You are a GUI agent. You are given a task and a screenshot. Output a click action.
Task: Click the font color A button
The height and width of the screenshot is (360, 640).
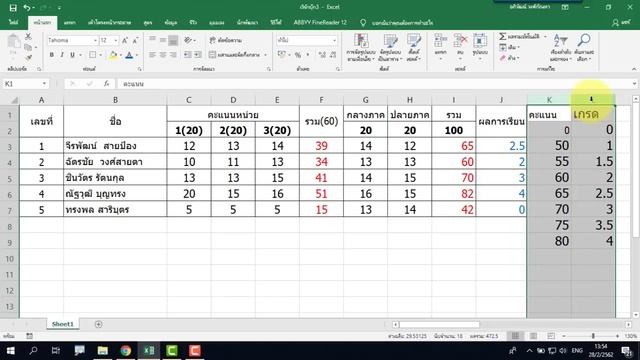point(129,55)
